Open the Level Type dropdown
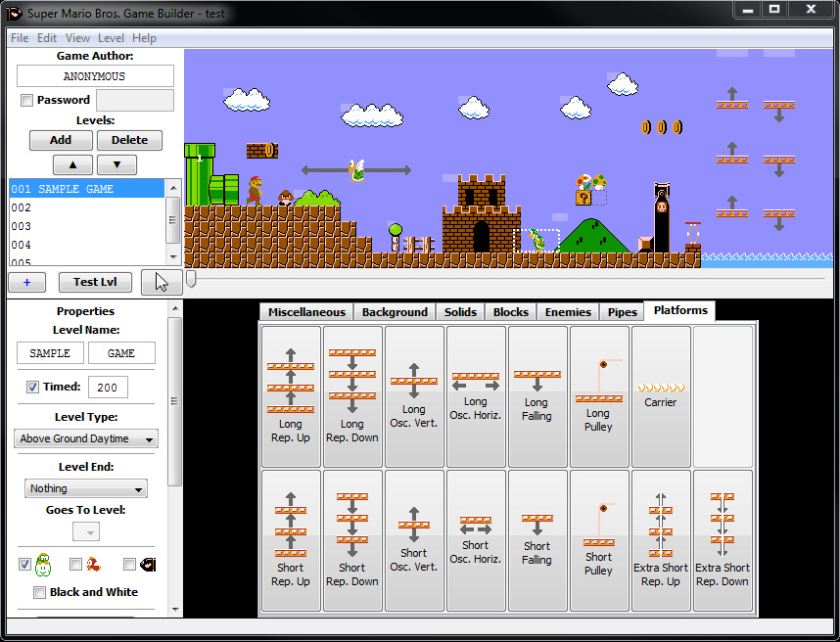 coord(86,438)
